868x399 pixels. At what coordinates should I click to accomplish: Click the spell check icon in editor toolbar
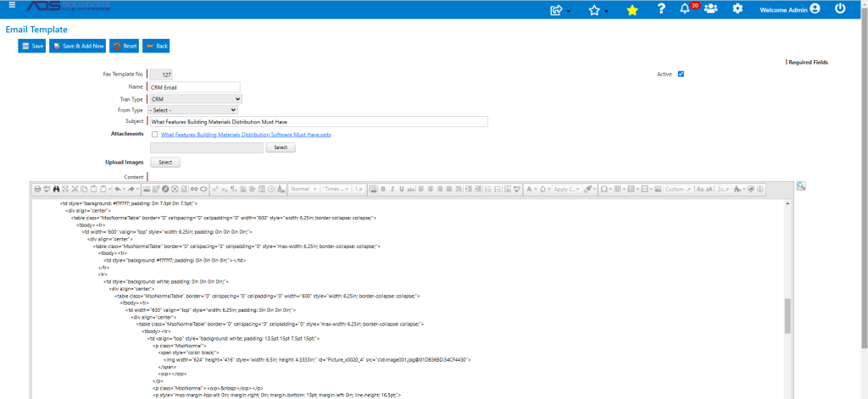point(47,189)
